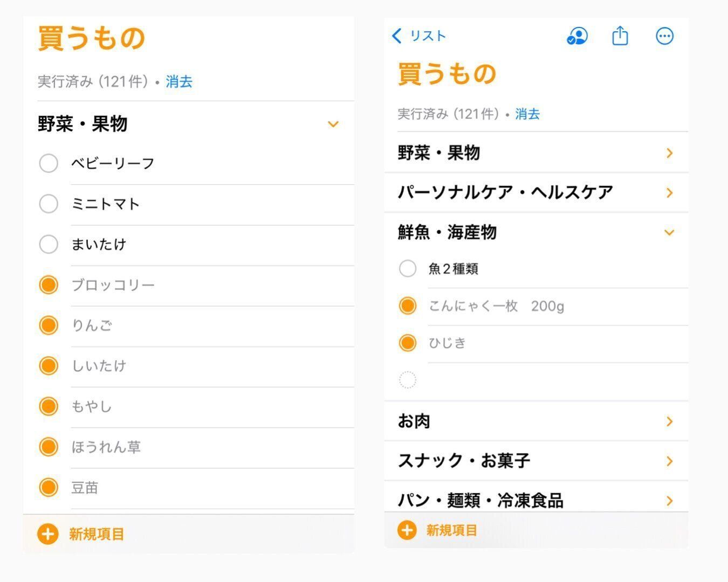This screenshot has height=582, width=728.
Task: Tap the plus icon beside 新規項目 on right list
Action: pos(407,530)
